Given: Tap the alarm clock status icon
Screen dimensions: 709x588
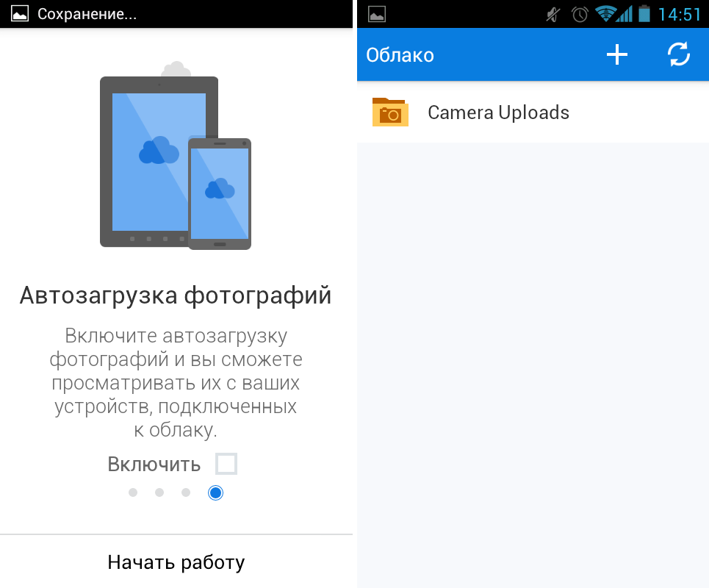Looking at the screenshot, I should point(580,14).
